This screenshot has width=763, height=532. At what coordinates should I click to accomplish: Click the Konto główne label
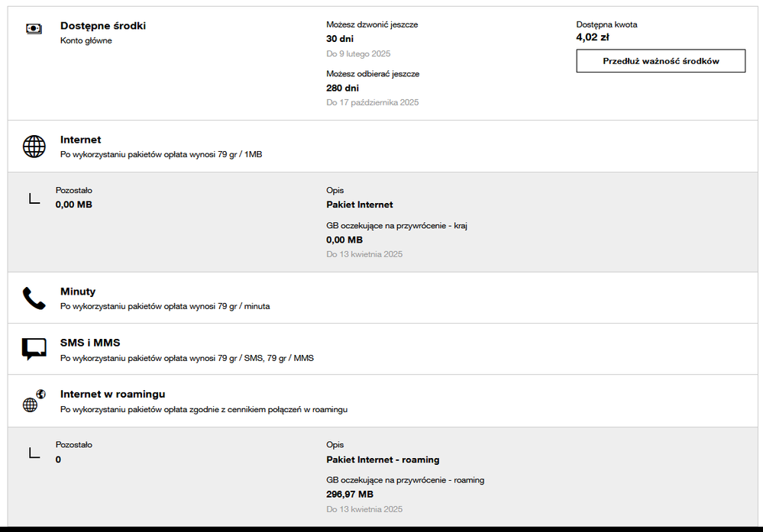pyautogui.click(x=86, y=40)
